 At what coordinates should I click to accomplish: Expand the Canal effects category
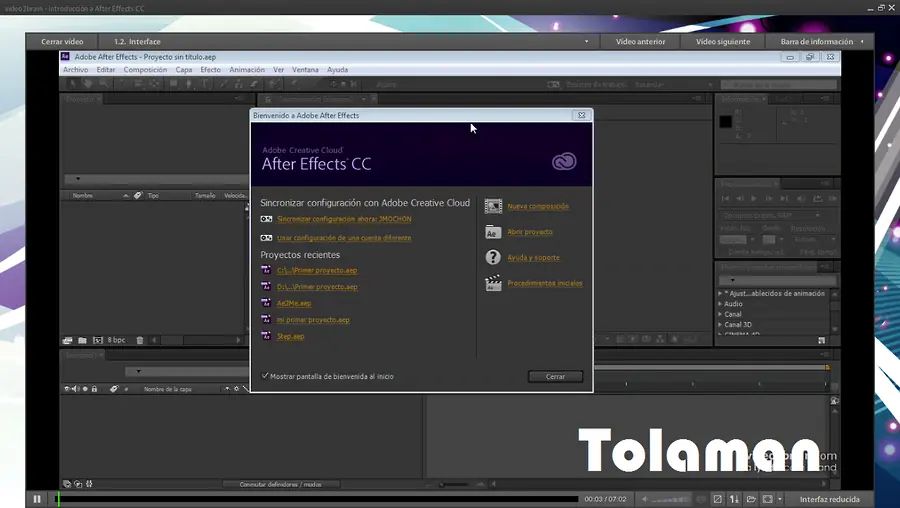coord(720,314)
